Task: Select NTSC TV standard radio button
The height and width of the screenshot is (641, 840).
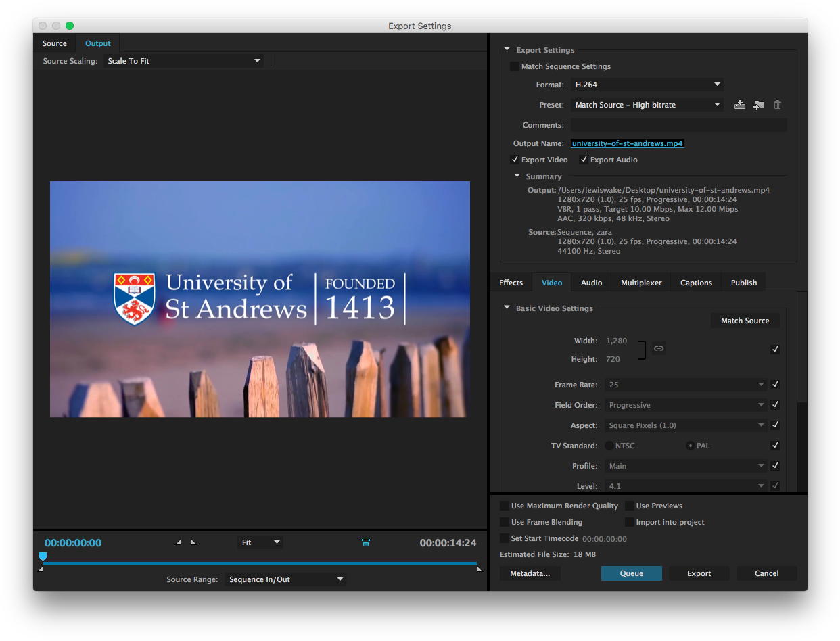Action: point(609,446)
